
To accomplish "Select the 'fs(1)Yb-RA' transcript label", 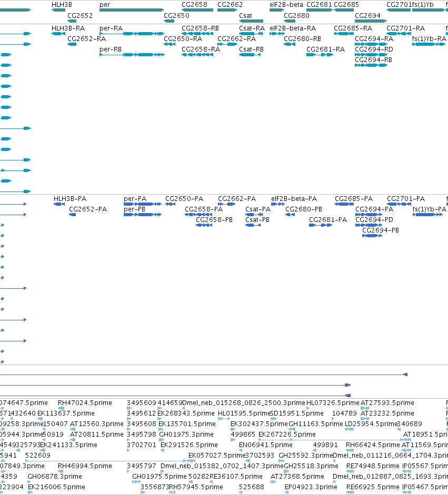I will click(429, 38).
